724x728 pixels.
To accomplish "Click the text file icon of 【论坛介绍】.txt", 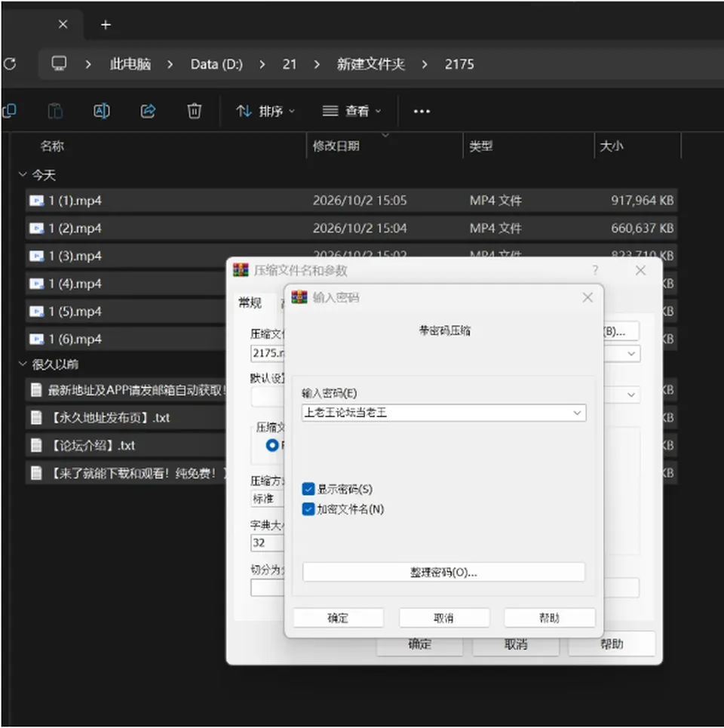I will (36, 446).
